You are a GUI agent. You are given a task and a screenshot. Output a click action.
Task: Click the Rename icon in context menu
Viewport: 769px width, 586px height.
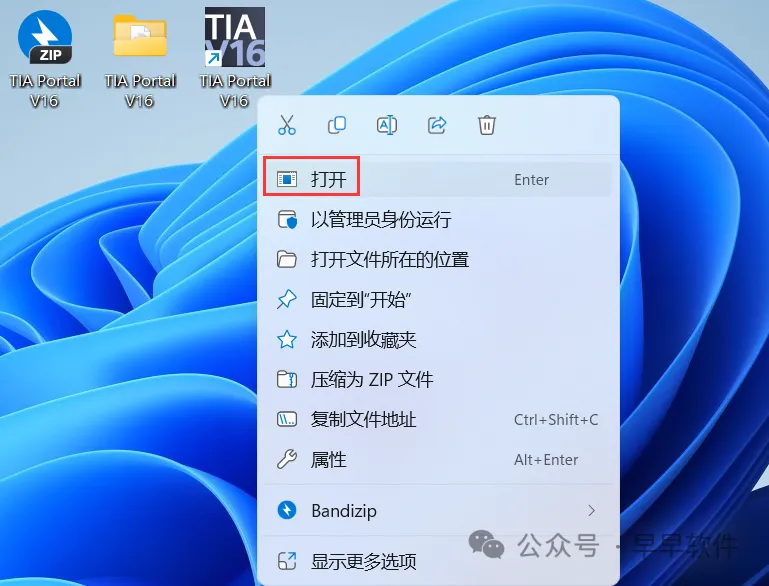tap(387, 125)
